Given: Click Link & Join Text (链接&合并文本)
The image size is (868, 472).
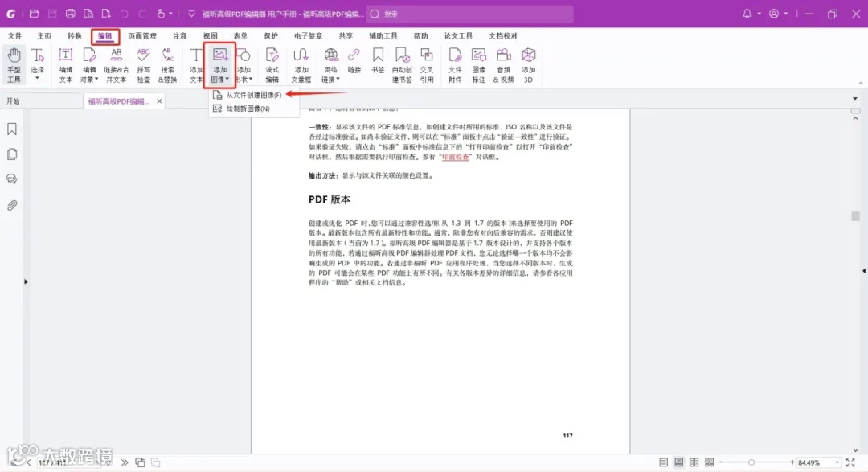Looking at the screenshot, I should tap(117, 65).
